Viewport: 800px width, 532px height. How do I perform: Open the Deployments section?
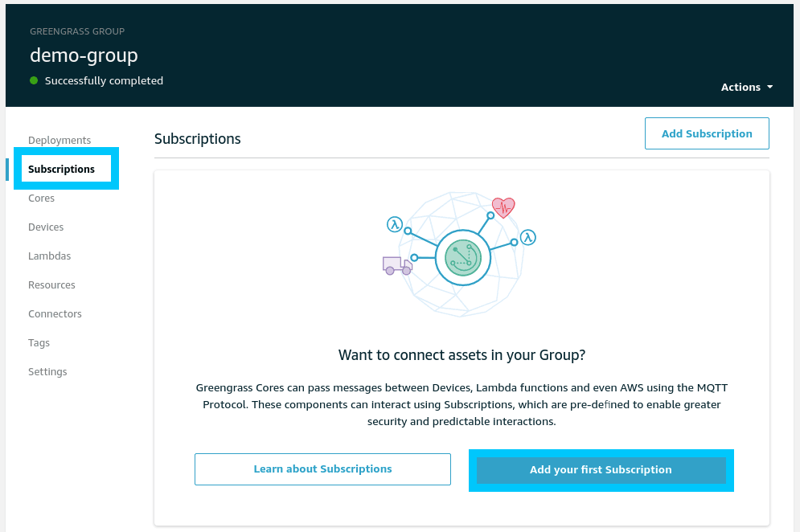click(59, 140)
